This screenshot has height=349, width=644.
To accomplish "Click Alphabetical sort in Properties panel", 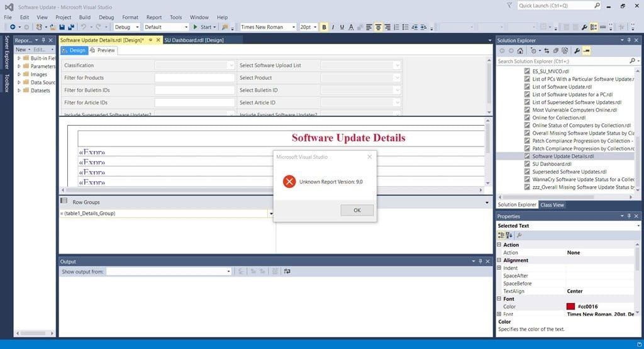I will click(x=509, y=235).
